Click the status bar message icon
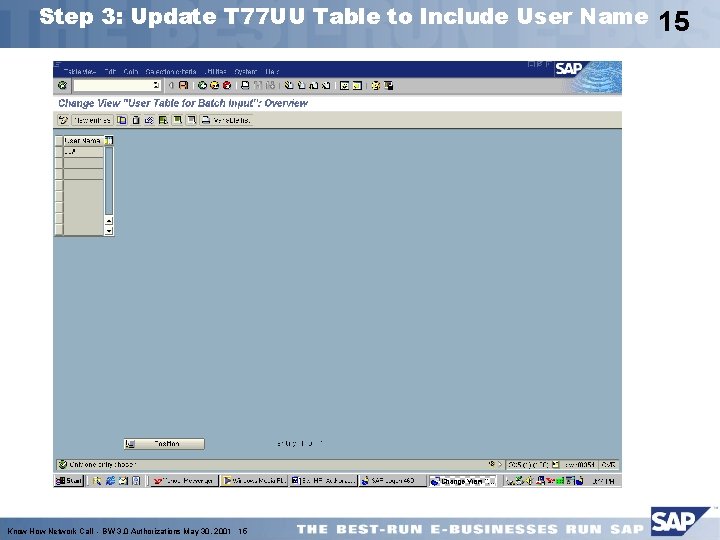The height and width of the screenshot is (540, 720). pyautogui.click(x=62, y=464)
